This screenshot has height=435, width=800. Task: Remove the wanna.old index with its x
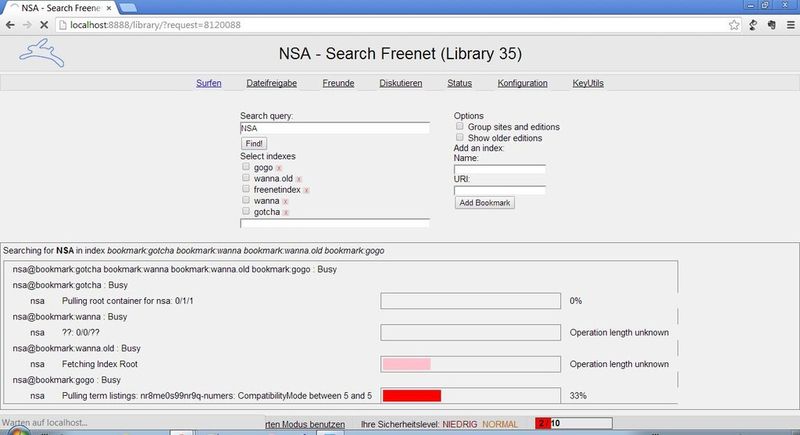[299, 179]
